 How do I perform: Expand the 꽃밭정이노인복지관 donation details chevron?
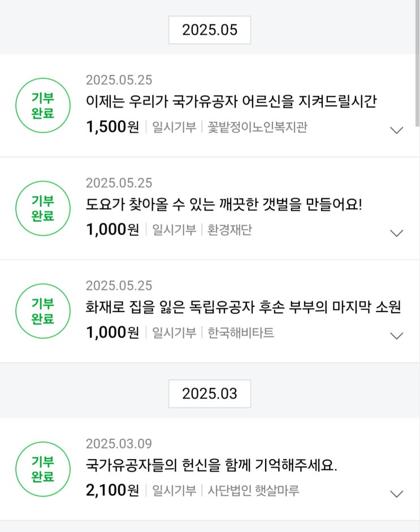click(x=397, y=130)
